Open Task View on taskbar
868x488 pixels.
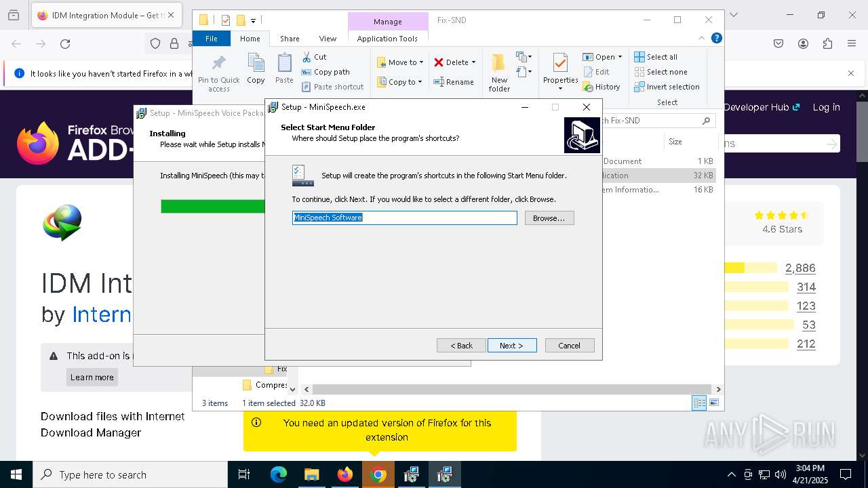click(x=244, y=474)
